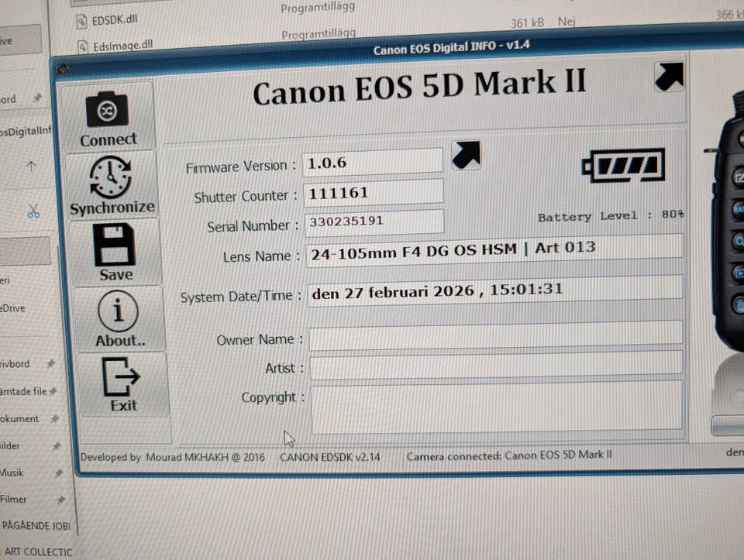Click the Explorer up arrow navigation button

pos(31,167)
